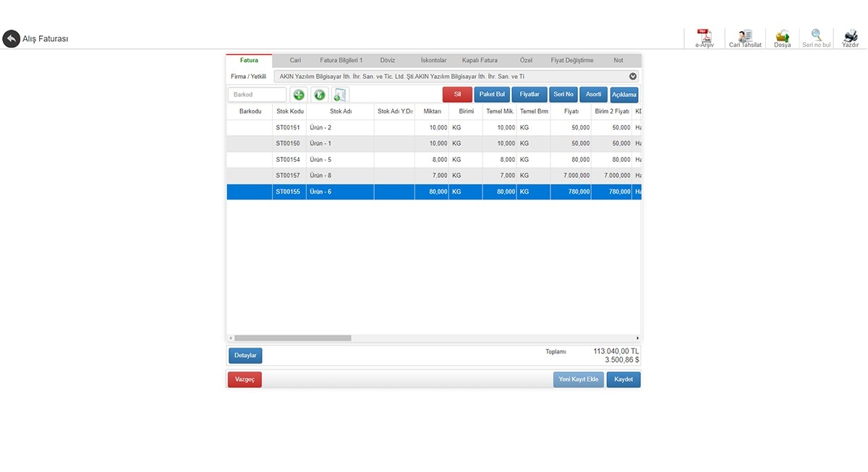Click the Dosya folder icon

click(782, 36)
